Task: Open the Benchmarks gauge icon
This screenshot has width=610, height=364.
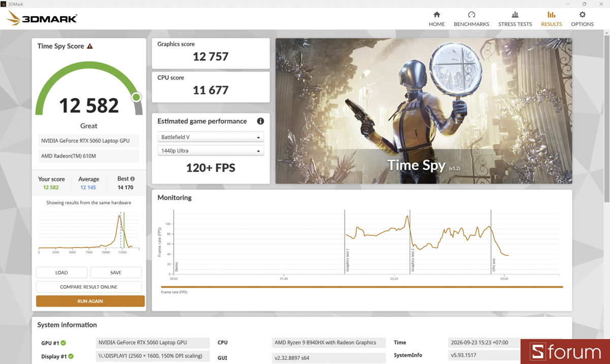Action: [471, 15]
